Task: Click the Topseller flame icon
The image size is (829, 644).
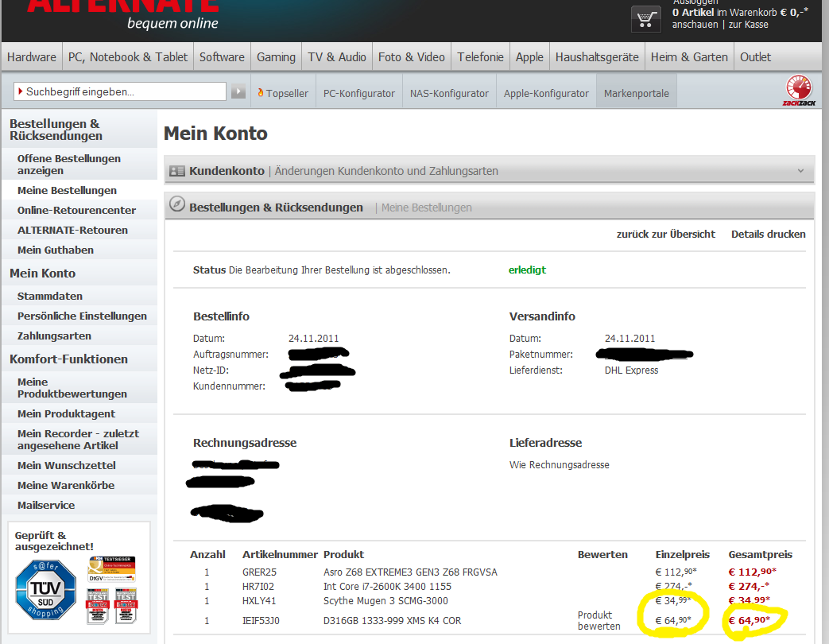Action: coord(260,92)
